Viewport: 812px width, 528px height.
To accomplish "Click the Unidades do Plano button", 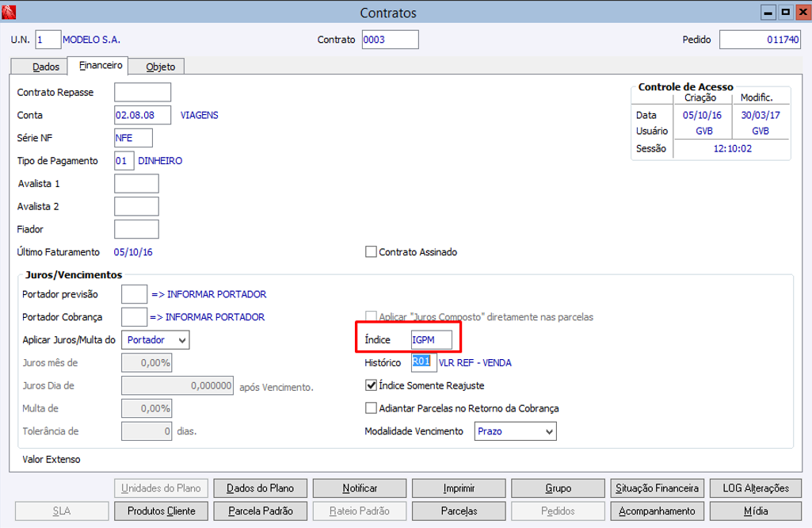I will point(161,488).
